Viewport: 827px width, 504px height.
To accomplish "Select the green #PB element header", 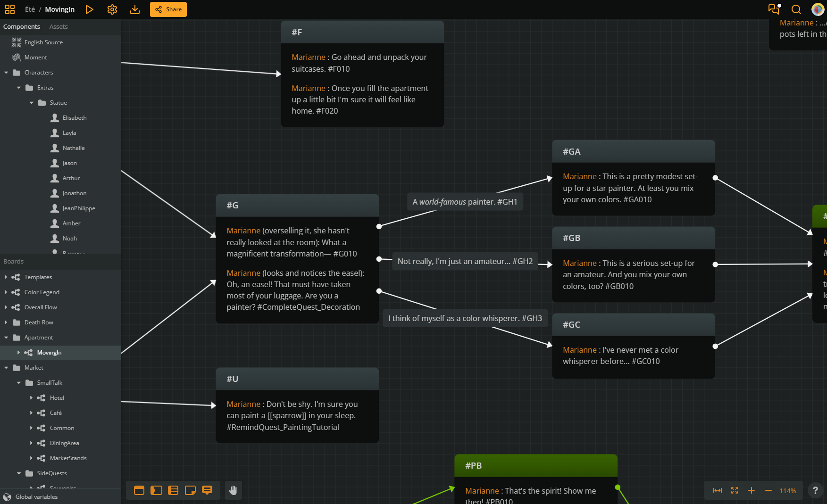I will point(536,466).
